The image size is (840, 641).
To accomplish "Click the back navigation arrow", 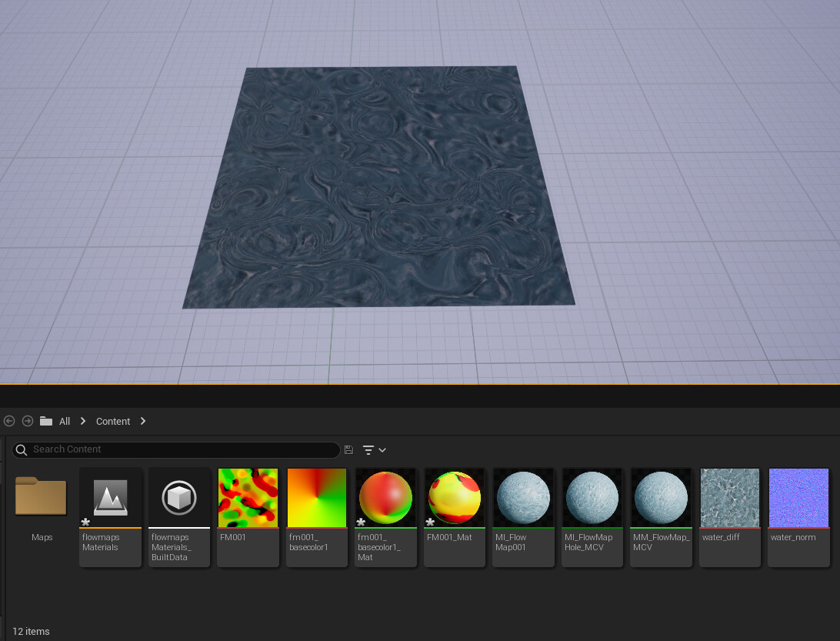I will [9, 420].
